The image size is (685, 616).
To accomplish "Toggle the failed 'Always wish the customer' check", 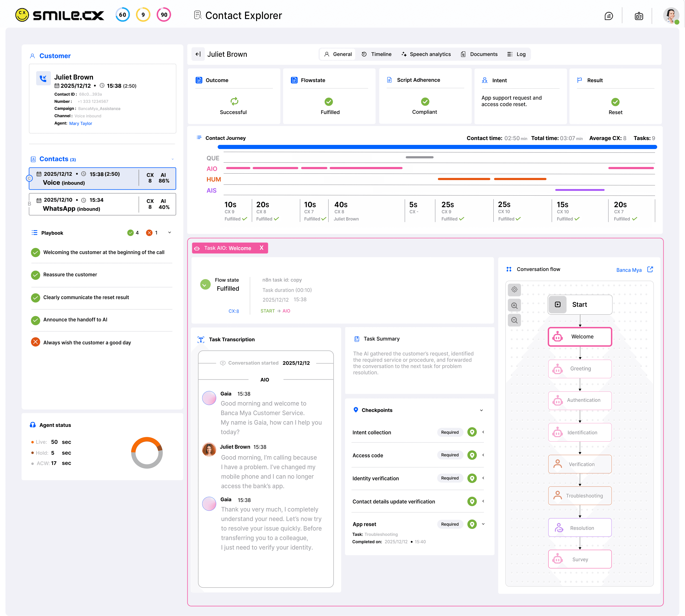I will (36, 342).
